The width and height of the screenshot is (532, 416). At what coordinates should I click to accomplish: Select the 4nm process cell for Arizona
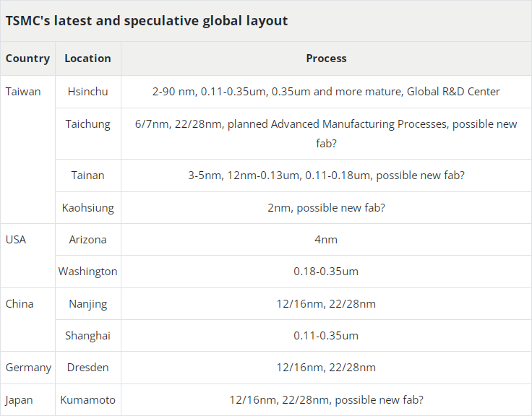tap(326, 240)
